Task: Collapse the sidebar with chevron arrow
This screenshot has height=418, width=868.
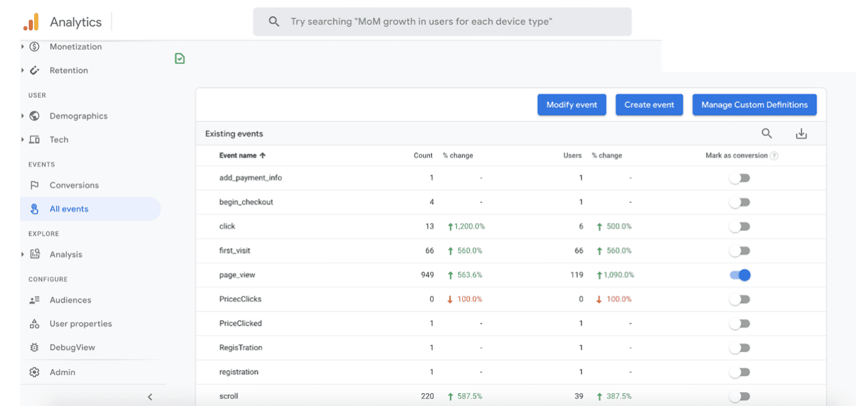Action: [150, 397]
